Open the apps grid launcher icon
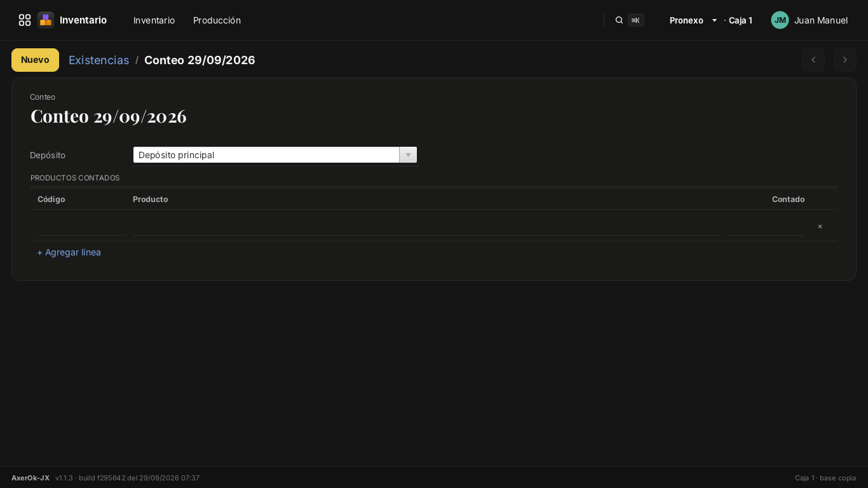 (x=25, y=20)
